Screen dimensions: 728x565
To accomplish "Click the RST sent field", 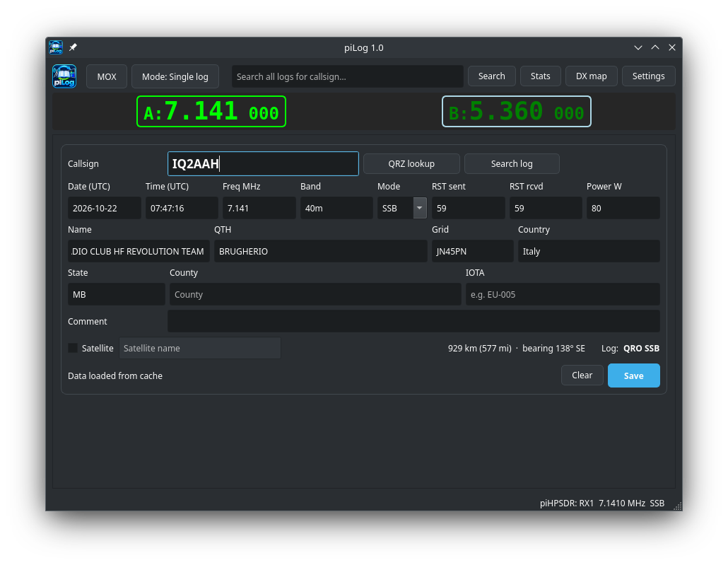I will click(x=469, y=208).
